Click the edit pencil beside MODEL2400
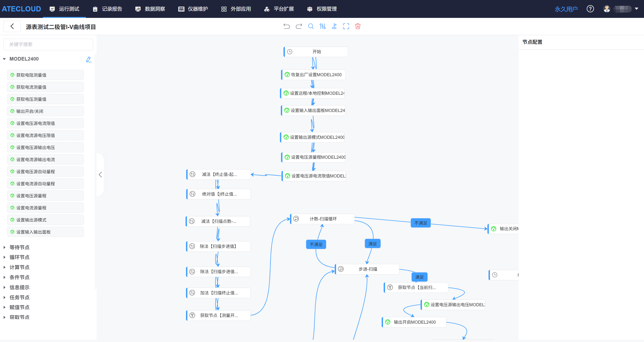The height and width of the screenshot is (342, 644). [x=89, y=59]
